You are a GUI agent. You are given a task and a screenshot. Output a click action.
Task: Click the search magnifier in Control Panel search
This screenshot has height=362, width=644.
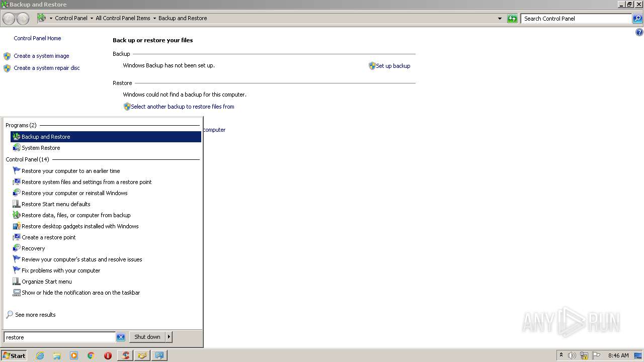tap(637, 19)
